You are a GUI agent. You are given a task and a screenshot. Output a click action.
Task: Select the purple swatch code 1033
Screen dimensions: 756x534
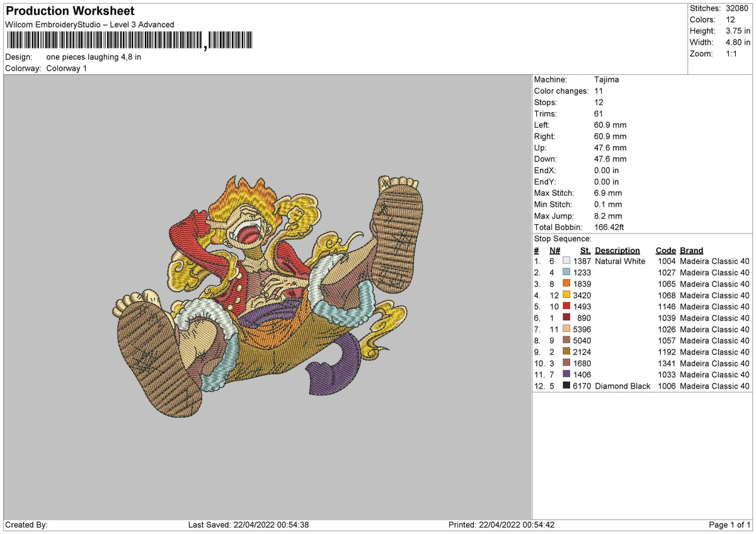[566, 374]
